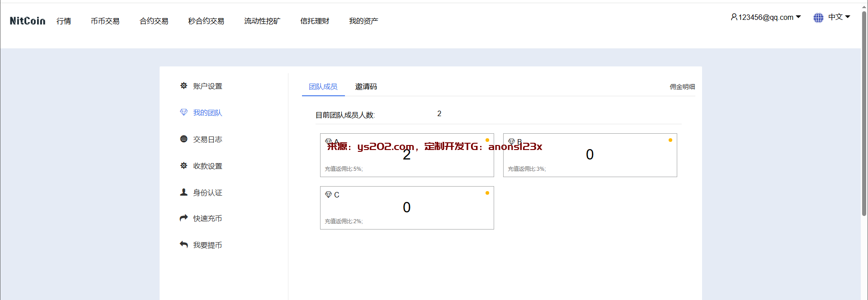This screenshot has height=300, width=868.
Task: Go to 合约交易 in the top navigation
Action: click(154, 21)
